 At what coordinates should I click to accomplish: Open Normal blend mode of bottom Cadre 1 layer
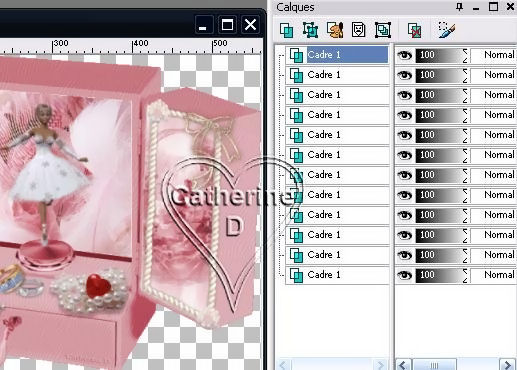tap(494, 275)
